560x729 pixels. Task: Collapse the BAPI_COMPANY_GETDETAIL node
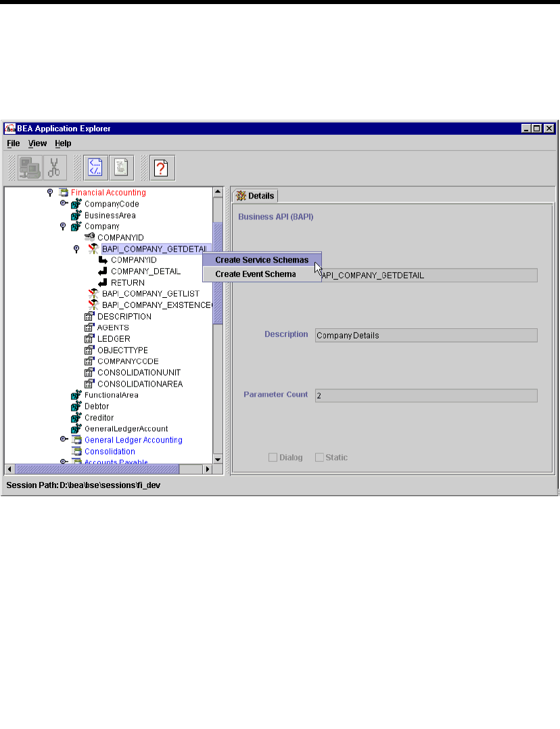(76, 248)
